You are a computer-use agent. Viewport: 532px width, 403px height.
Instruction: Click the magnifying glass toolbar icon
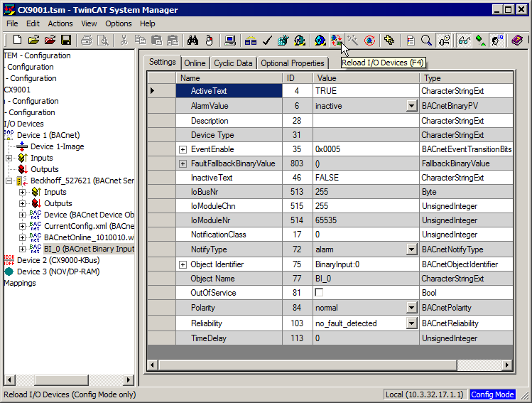click(426, 41)
